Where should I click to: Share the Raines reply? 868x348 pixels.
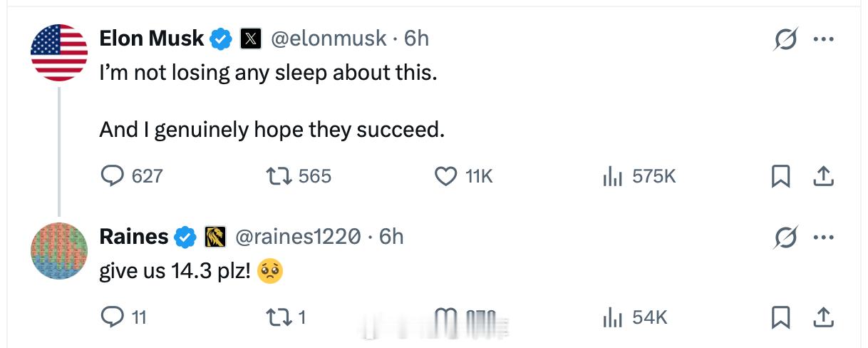[x=823, y=317]
